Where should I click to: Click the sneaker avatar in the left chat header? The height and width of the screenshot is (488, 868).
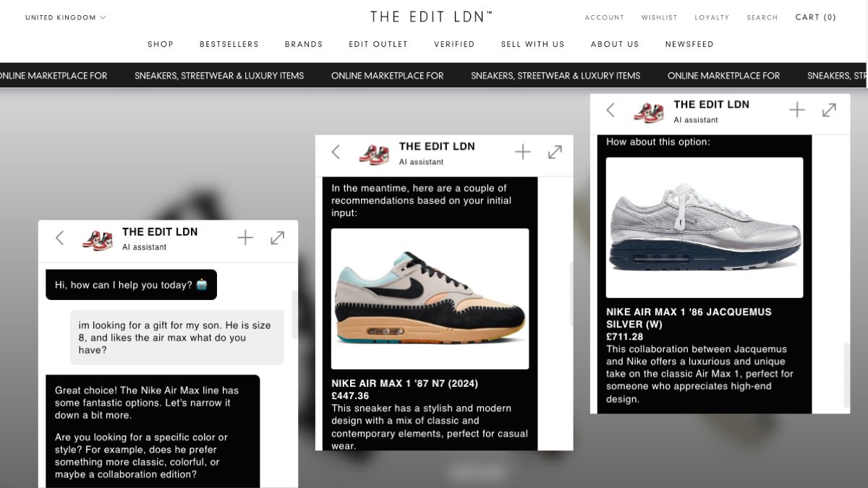(98, 239)
